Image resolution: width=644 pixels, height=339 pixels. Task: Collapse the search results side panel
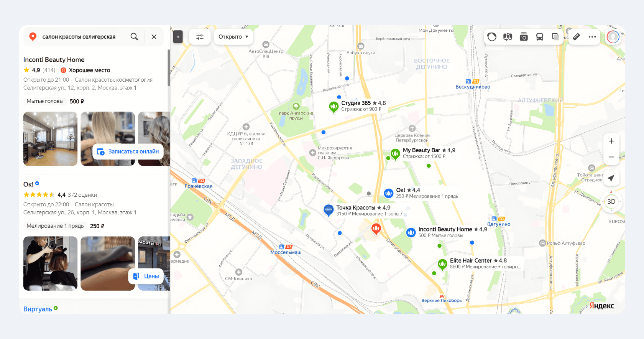click(178, 37)
